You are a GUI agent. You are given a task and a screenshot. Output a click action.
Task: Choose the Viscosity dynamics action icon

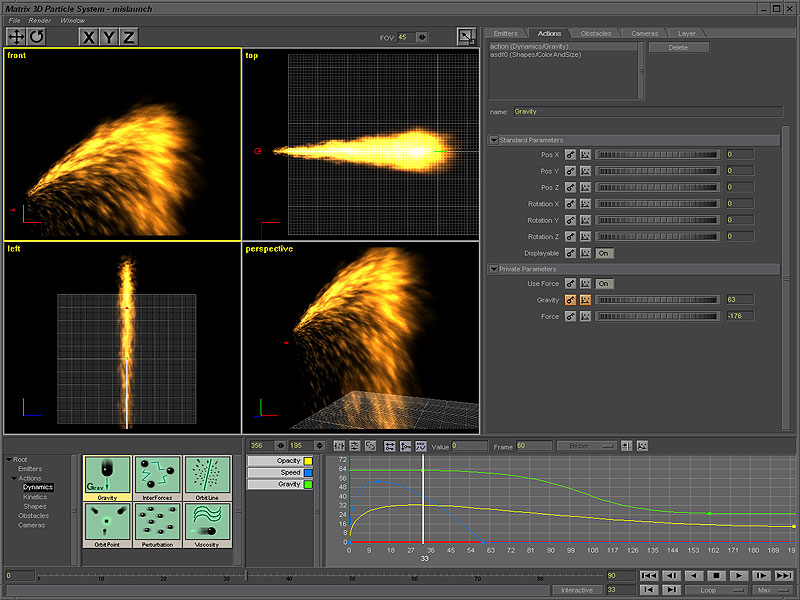click(x=205, y=523)
